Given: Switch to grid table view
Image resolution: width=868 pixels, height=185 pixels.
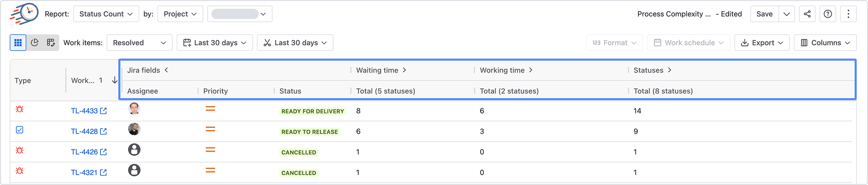Looking at the screenshot, I should (18, 43).
